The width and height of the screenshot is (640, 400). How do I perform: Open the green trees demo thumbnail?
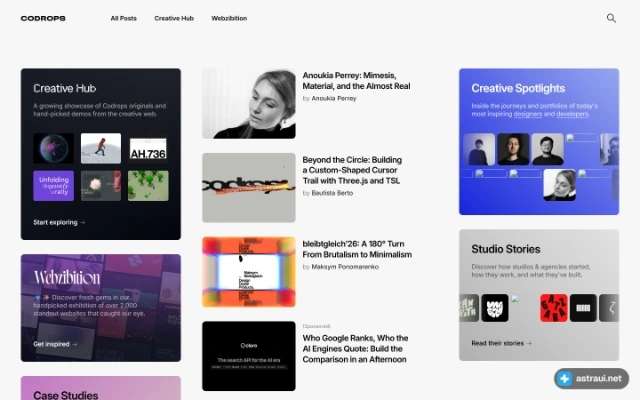148,186
